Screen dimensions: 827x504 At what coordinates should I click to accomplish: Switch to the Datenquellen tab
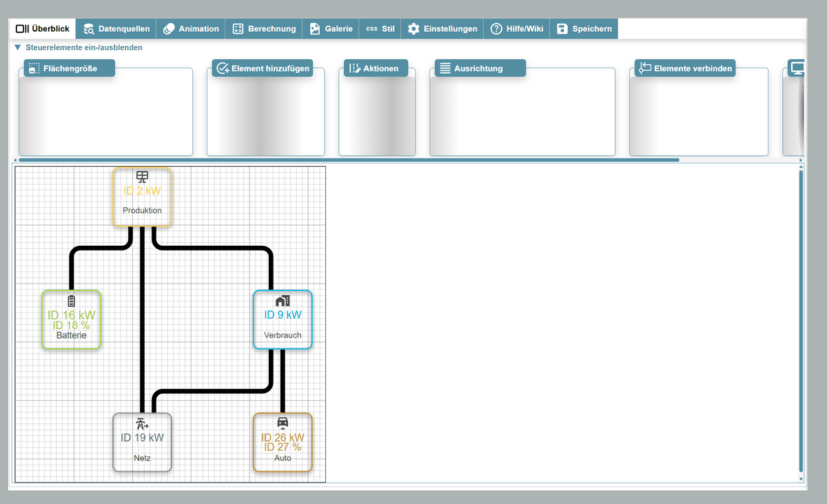click(116, 28)
